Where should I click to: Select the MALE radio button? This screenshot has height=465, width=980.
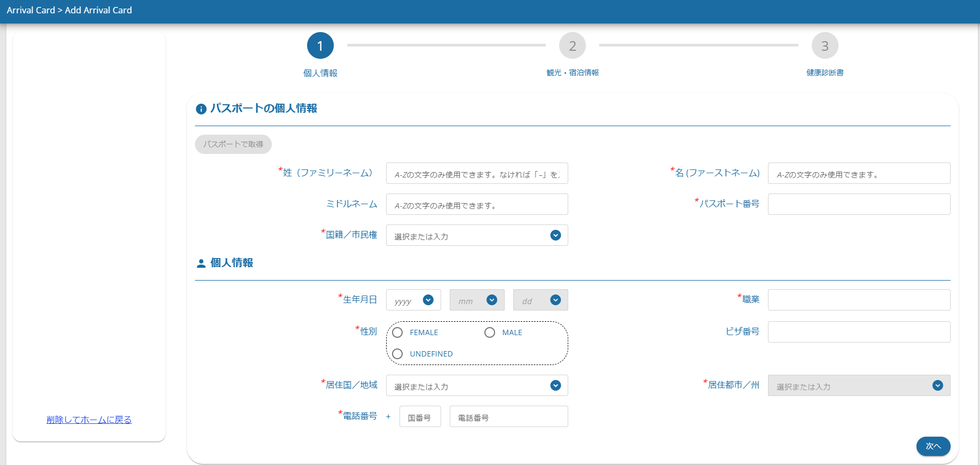[x=490, y=332]
